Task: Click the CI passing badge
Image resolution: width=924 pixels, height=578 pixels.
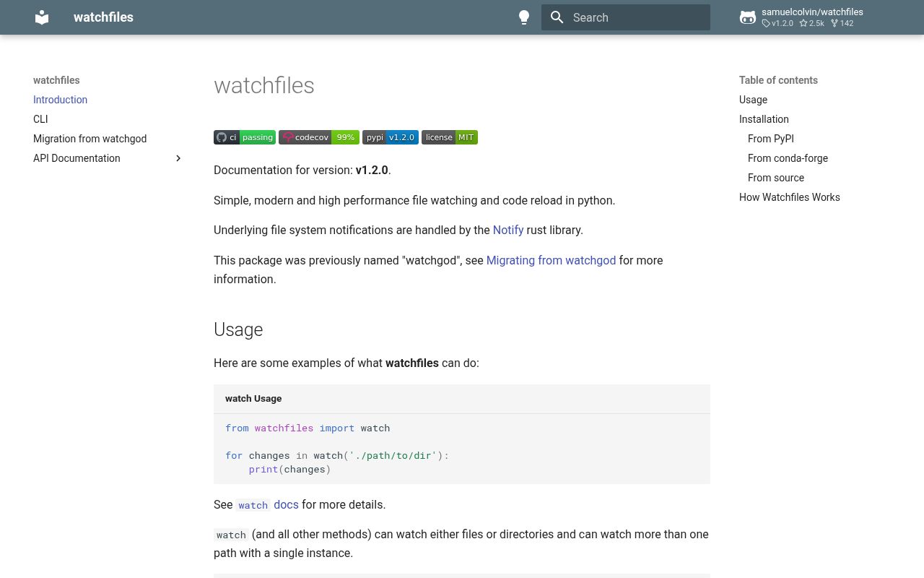Action: click(245, 137)
